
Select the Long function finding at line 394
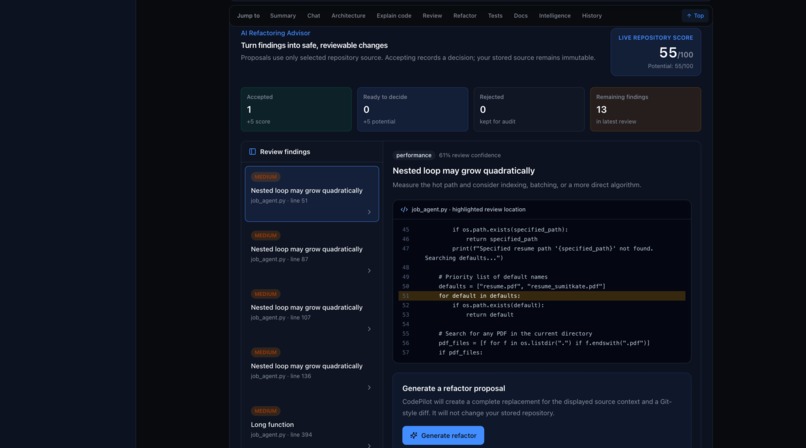(x=312, y=425)
